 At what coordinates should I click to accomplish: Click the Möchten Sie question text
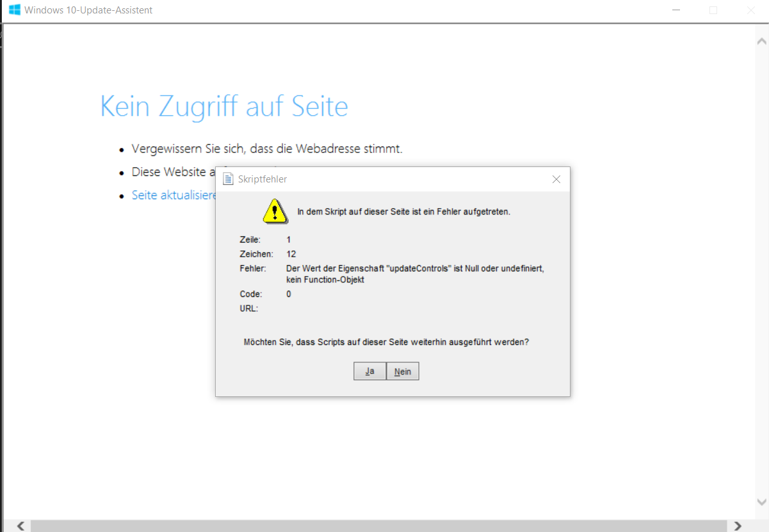[x=386, y=342]
